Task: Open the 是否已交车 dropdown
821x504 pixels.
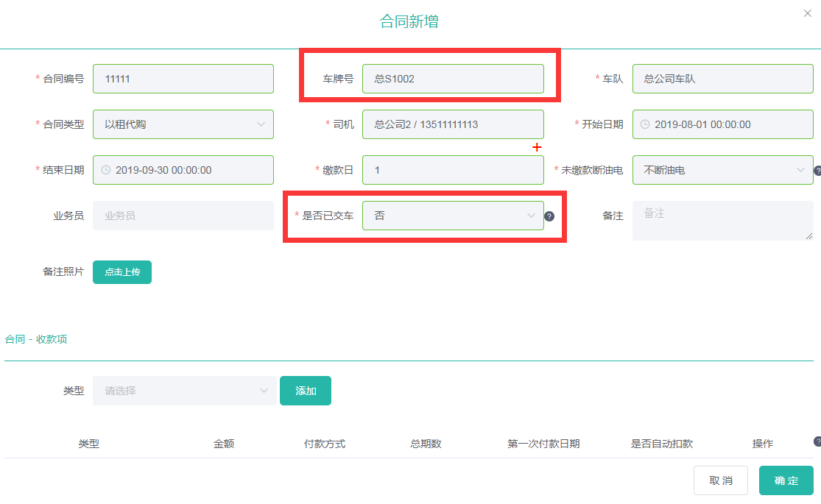Action: [452, 216]
